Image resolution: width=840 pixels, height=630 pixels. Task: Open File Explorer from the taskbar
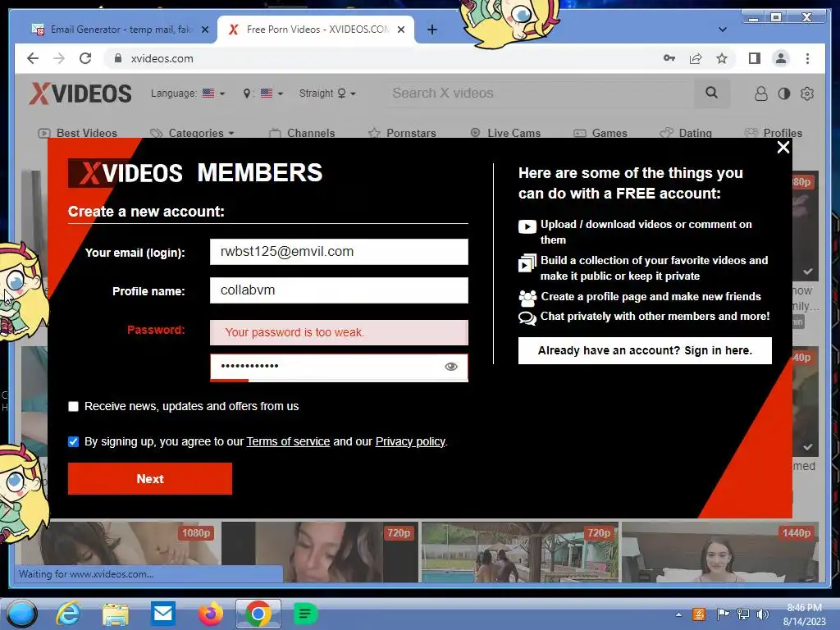click(116, 614)
